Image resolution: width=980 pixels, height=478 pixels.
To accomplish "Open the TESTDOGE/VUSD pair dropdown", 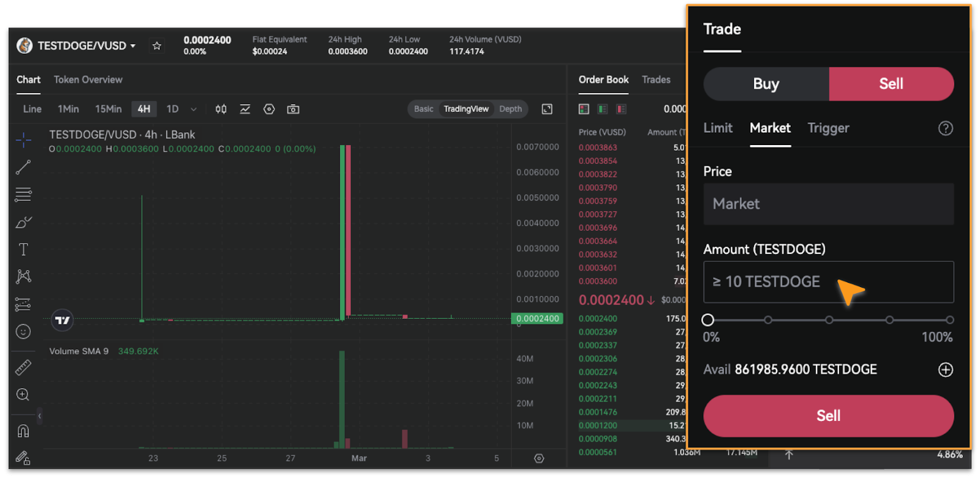I will pyautogui.click(x=86, y=46).
